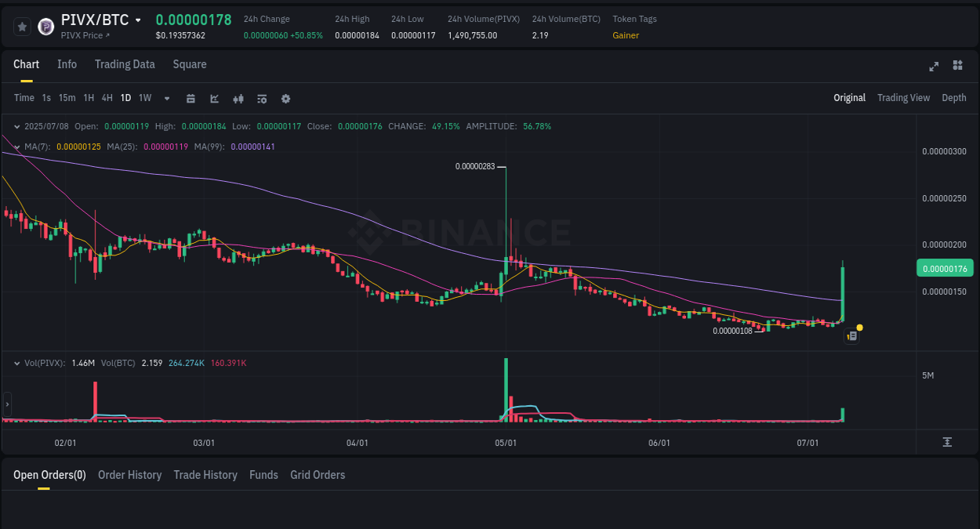Open the layout widgets icon
This screenshot has width=980, height=529.
(x=957, y=66)
